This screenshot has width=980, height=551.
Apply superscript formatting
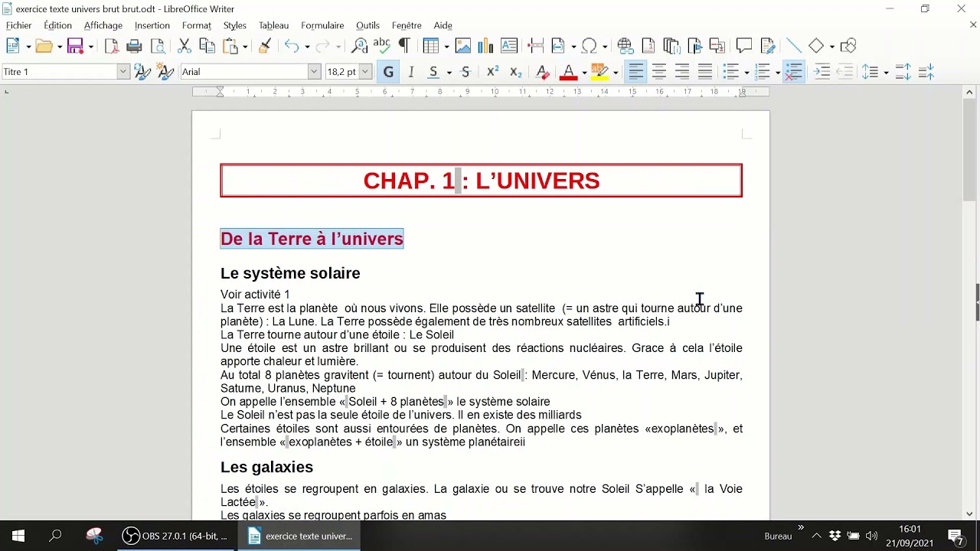492,72
